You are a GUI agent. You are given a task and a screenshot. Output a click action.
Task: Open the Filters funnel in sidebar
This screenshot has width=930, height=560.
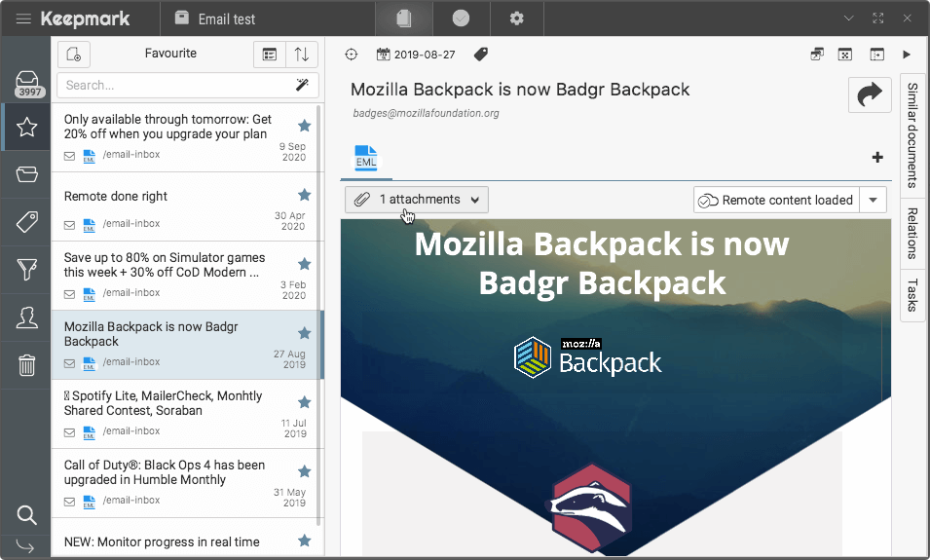click(26, 270)
